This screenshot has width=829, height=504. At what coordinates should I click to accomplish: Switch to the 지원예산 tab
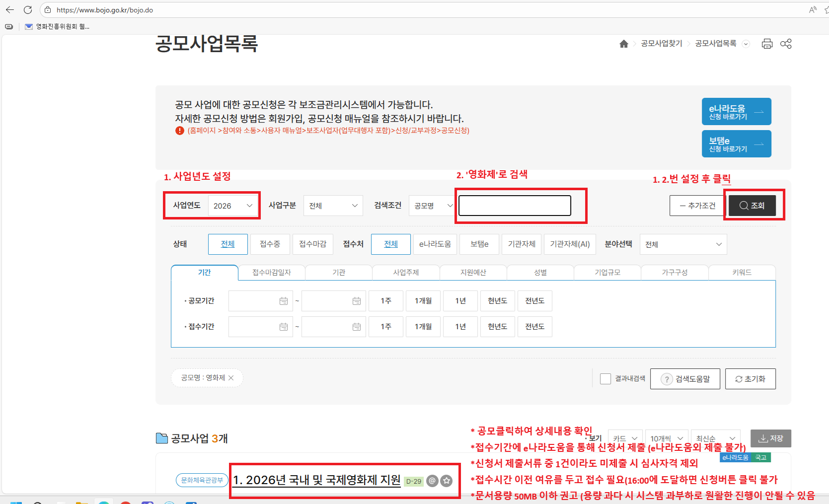pyautogui.click(x=473, y=273)
